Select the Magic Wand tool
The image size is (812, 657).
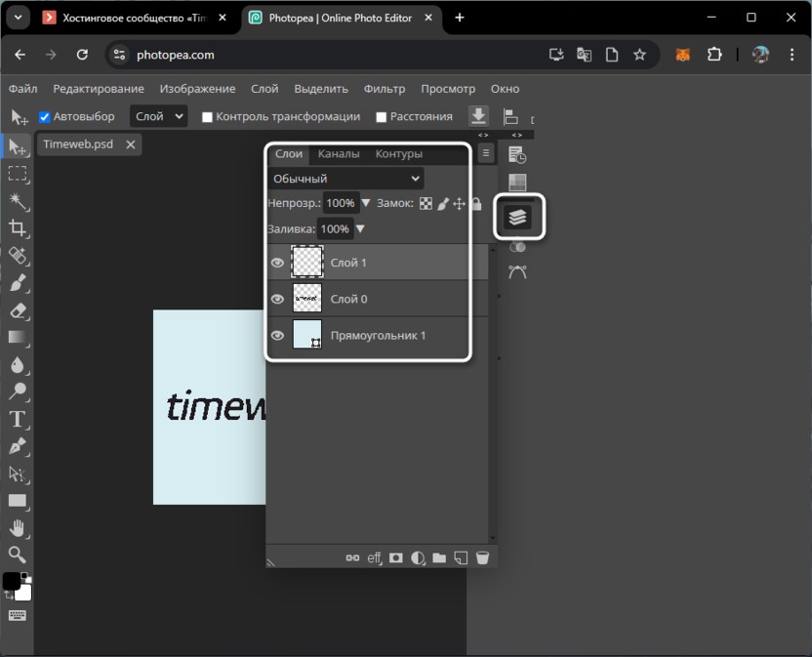(x=17, y=201)
